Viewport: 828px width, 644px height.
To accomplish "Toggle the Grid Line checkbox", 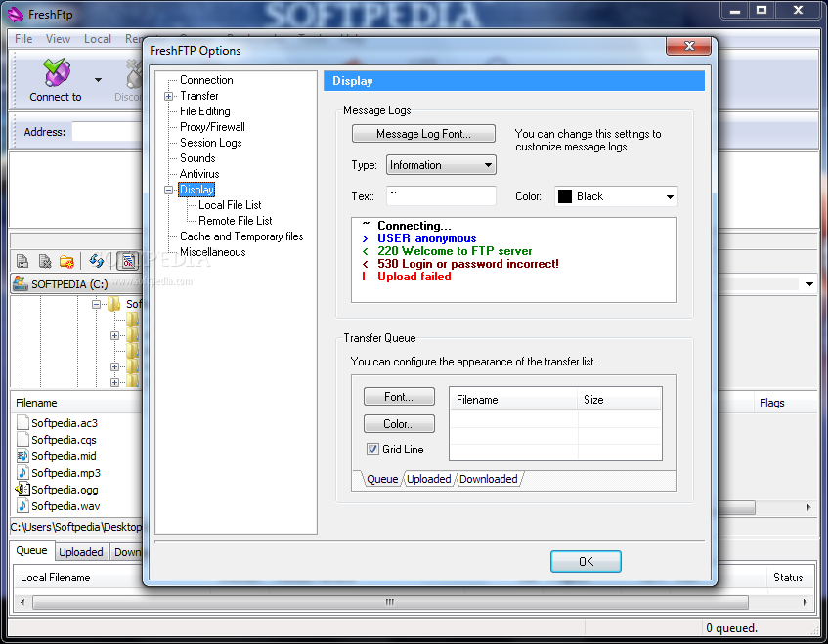I will tap(372, 450).
